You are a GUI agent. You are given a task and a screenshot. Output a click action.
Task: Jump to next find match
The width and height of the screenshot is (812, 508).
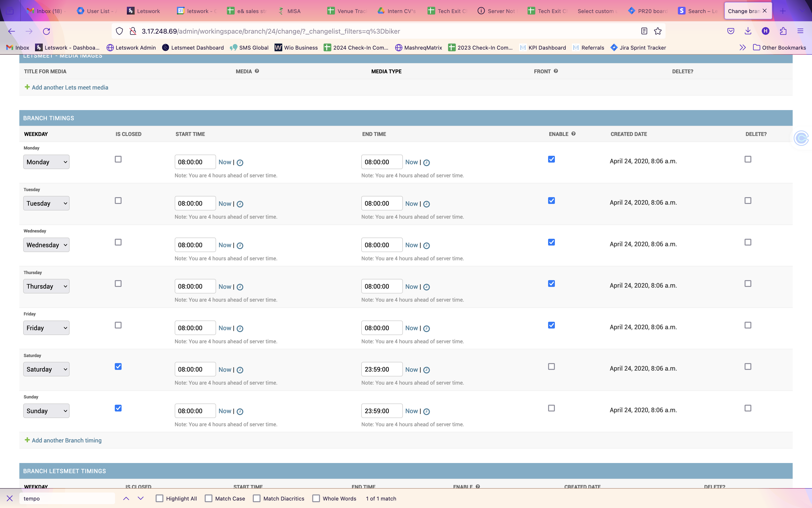click(141, 498)
